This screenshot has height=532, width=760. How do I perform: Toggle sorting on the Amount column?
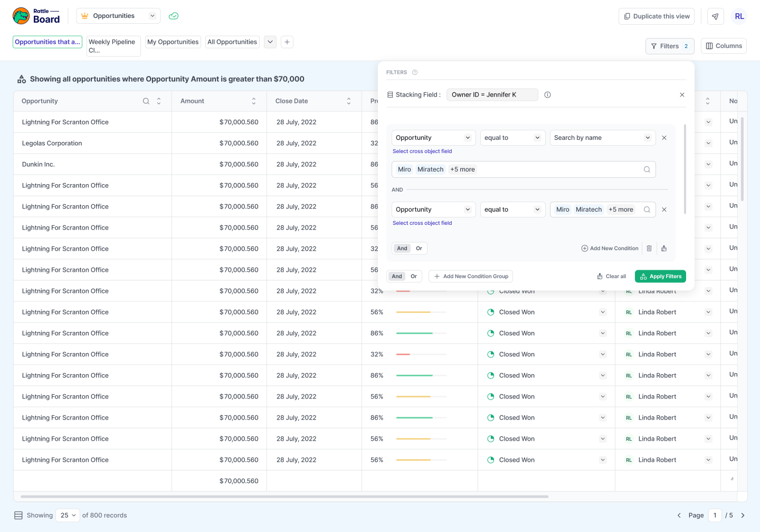coord(254,100)
